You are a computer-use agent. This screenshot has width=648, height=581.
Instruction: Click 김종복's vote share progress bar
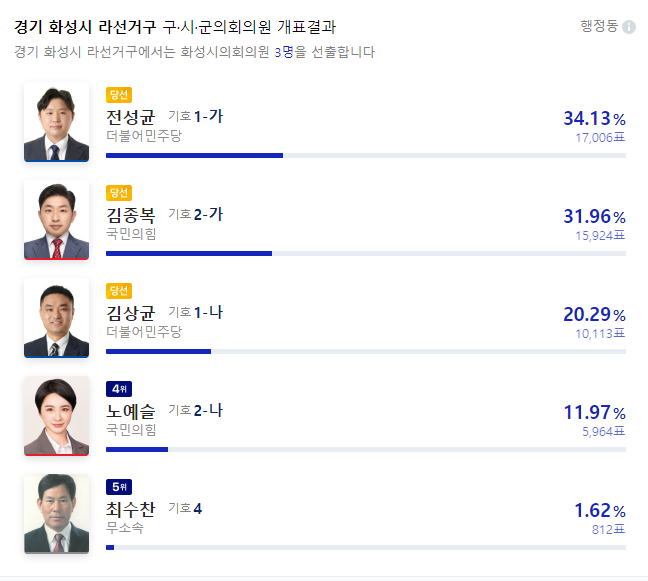coord(365,253)
